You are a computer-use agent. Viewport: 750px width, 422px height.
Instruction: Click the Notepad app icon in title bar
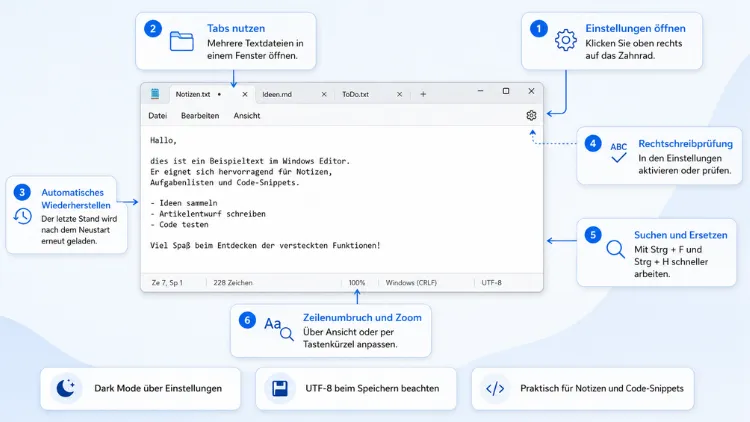tap(155, 94)
